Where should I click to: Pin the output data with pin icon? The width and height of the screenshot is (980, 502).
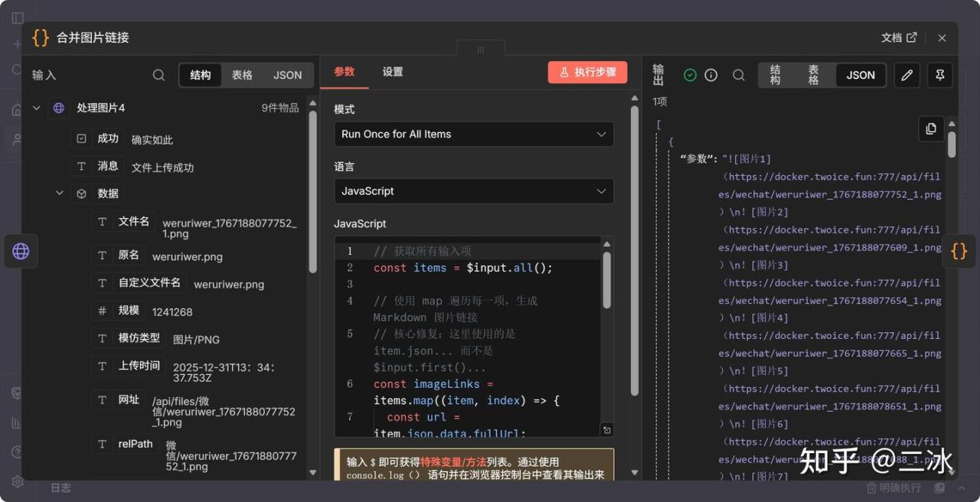tap(940, 75)
